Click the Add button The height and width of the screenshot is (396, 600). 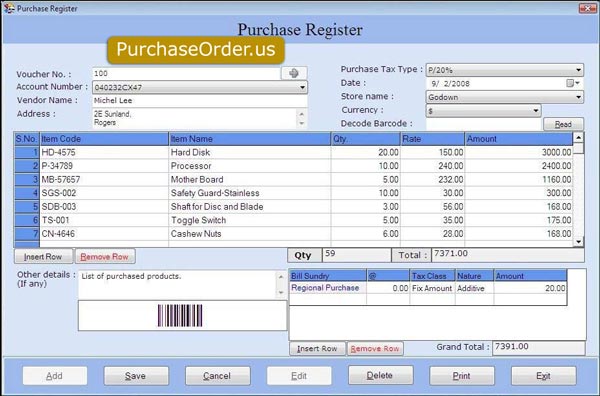click(55, 376)
